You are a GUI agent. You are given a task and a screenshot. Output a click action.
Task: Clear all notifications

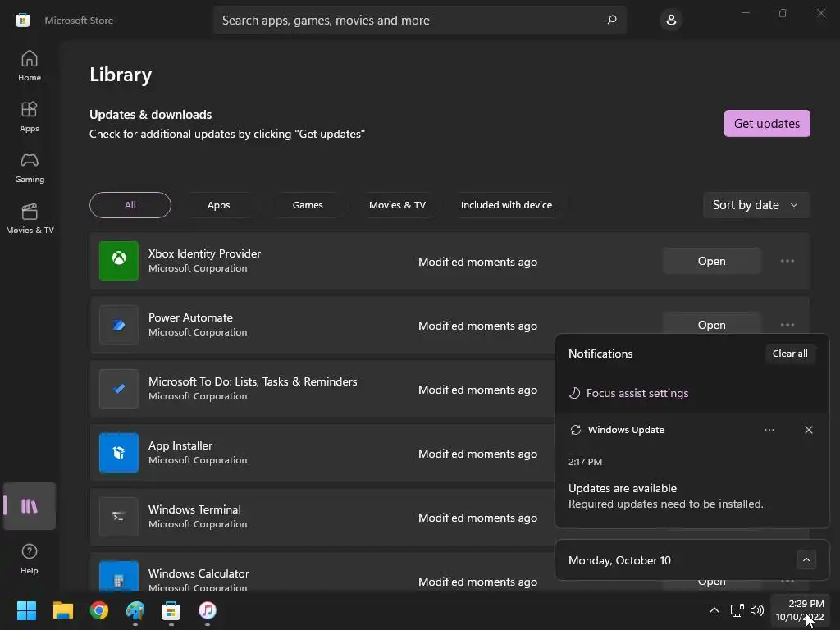coord(790,354)
